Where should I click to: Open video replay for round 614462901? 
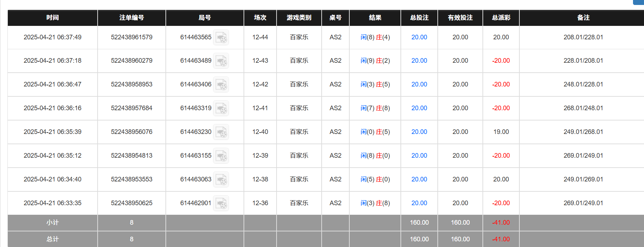[222, 203]
